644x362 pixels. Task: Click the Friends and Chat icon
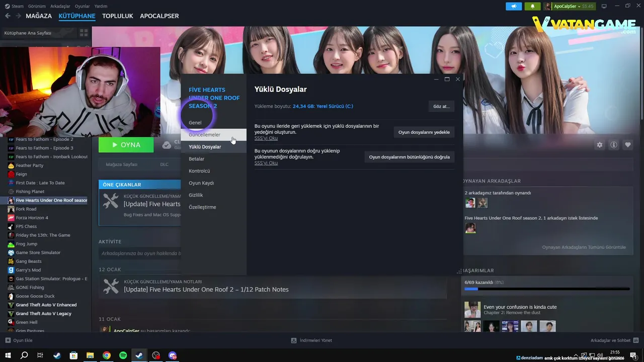(x=636, y=340)
